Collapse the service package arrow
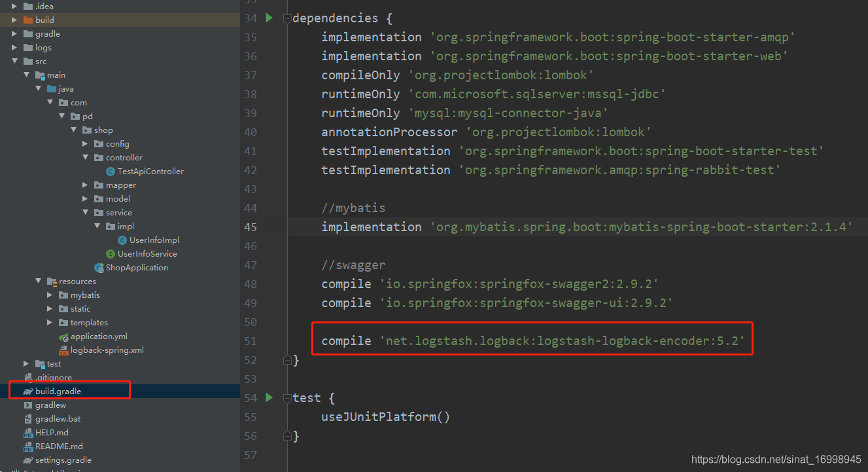 pyautogui.click(x=85, y=212)
